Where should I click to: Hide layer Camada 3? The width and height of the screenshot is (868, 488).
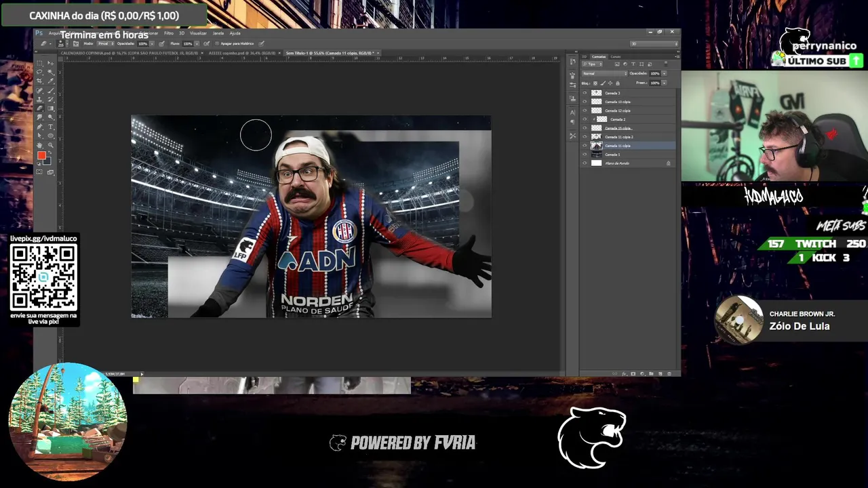pos(585,93)
